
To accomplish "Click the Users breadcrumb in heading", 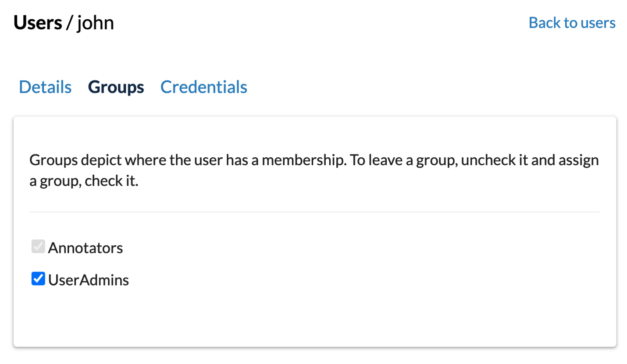I will click(38, 23).
